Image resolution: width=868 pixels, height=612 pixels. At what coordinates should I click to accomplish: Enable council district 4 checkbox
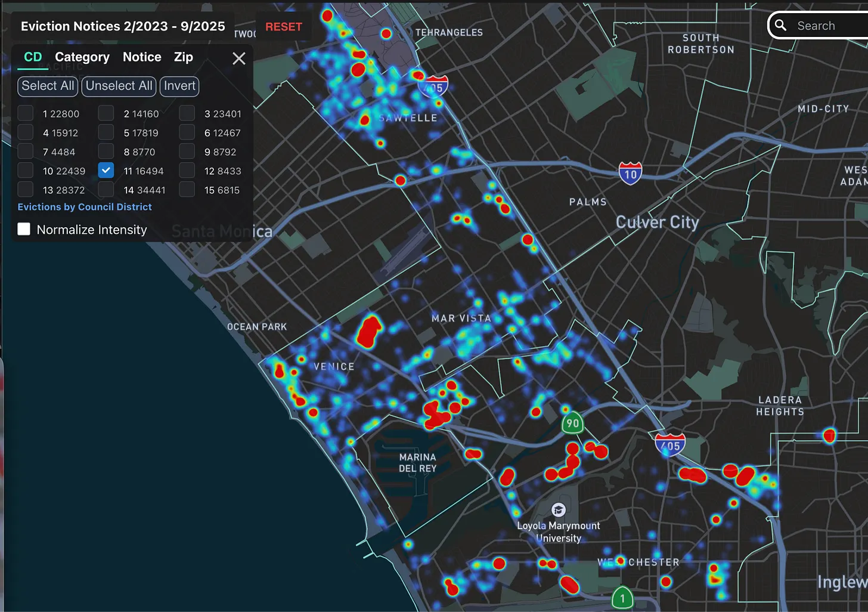[25, 132]
